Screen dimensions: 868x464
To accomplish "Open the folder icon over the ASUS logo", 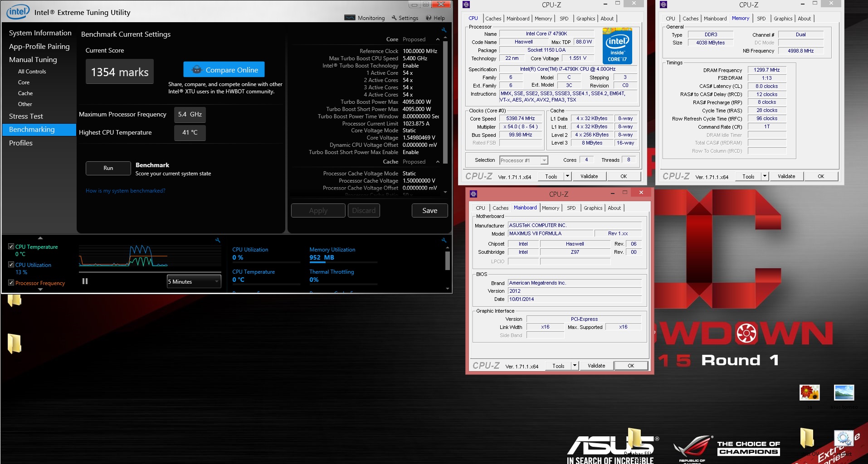I will [x=634, y=438].
